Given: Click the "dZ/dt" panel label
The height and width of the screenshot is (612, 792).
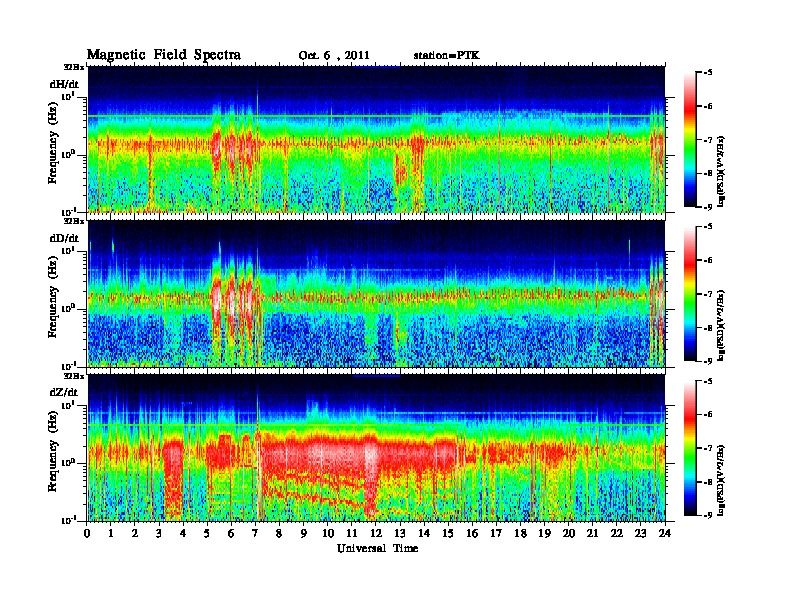Looking at the screenshot, I should [x=64, y=392].
